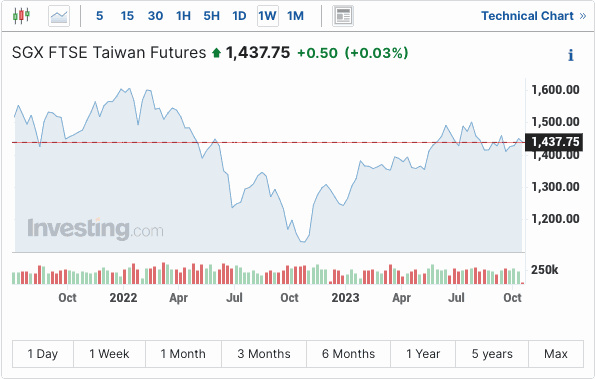Select the 15 minute interval
Image resolution: width=595 pixels, height=379 pixels.
click(x=127, y=16)
